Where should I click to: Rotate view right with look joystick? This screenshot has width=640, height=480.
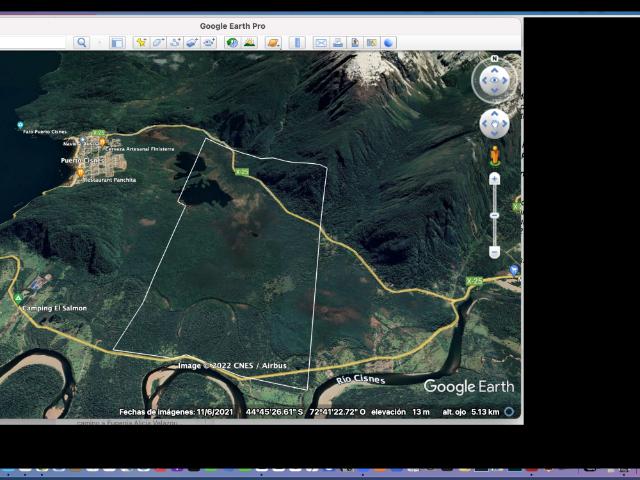pos(504,80)
